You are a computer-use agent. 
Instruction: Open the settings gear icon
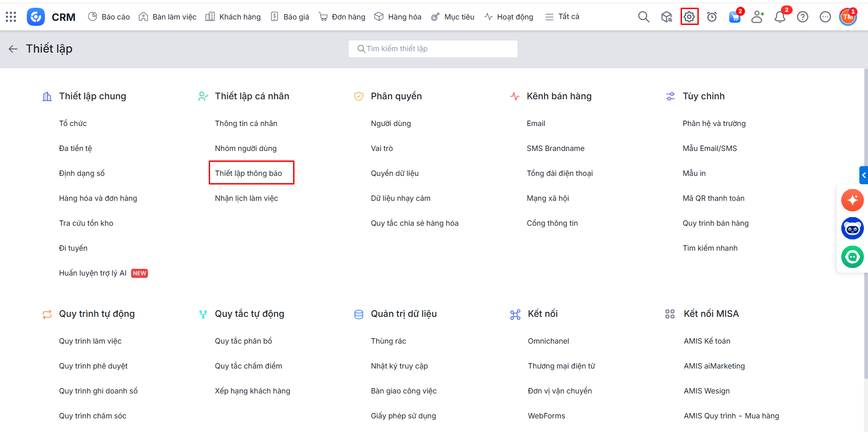tap(689, 17)
